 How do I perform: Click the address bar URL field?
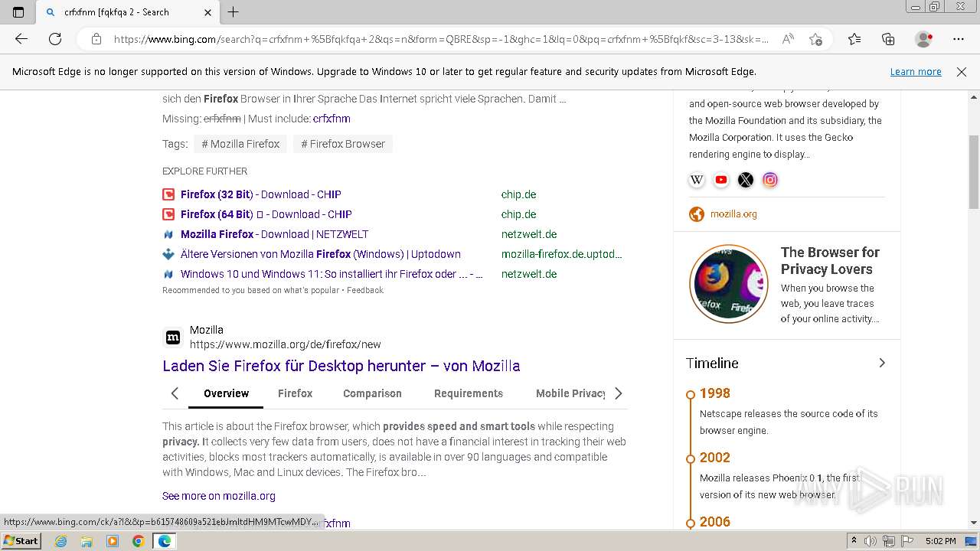pyautogui.click(x=440, y=39)
